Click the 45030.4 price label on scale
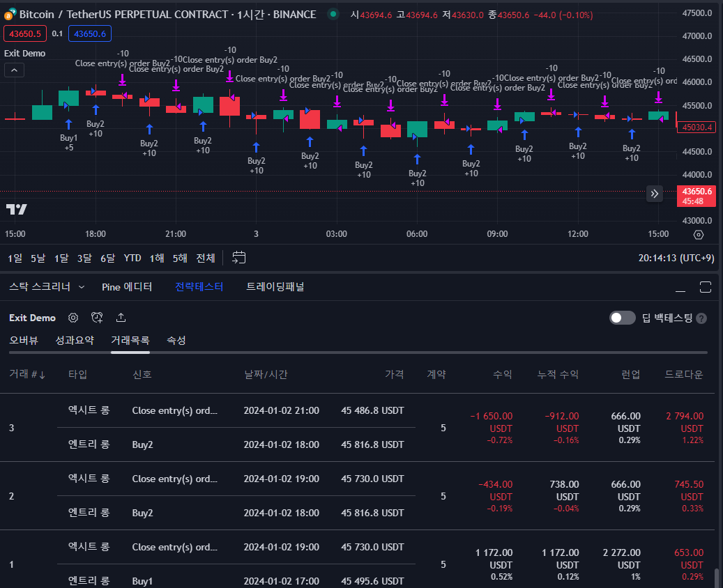 (x=697, y=127)
